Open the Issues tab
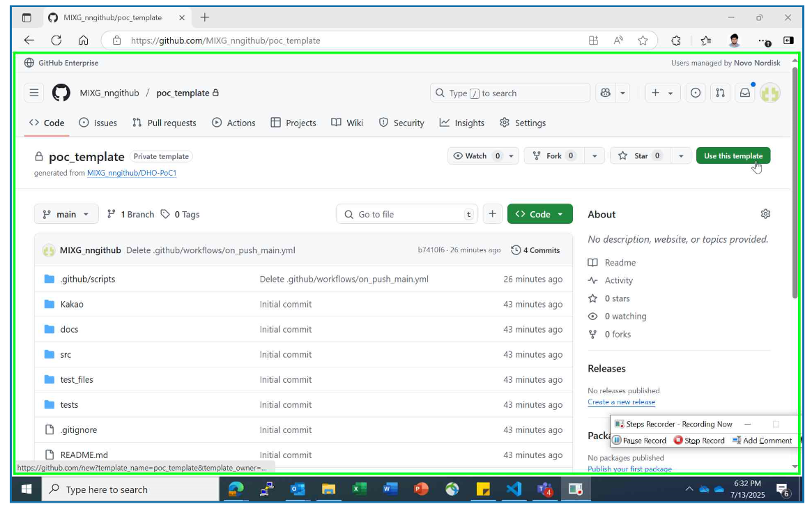The image size is (812, 511). coord(98,123)
